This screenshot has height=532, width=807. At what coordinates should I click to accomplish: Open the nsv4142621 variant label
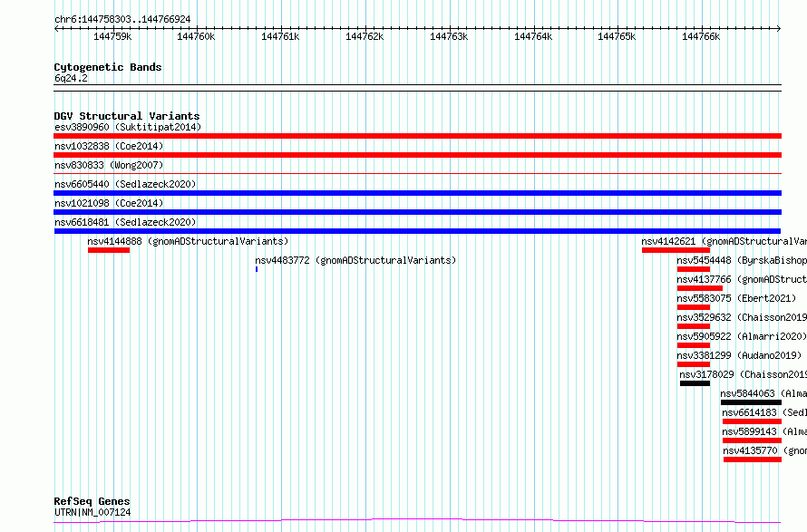724,241
